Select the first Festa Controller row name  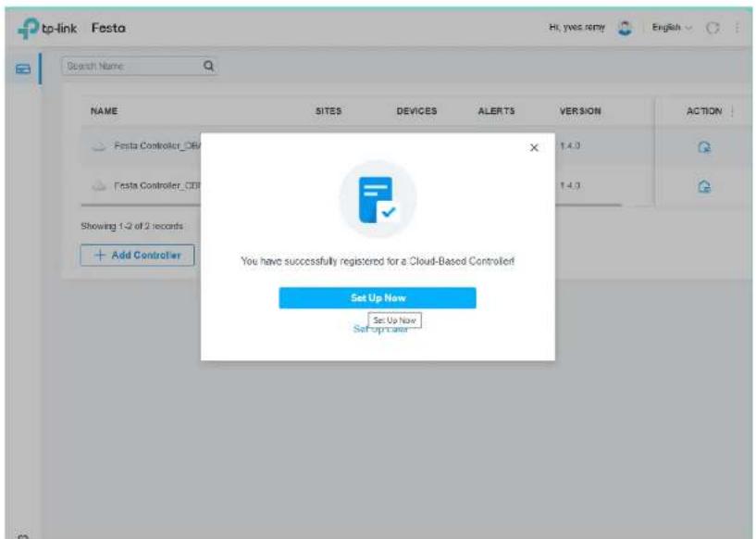[x=157, y=145]
